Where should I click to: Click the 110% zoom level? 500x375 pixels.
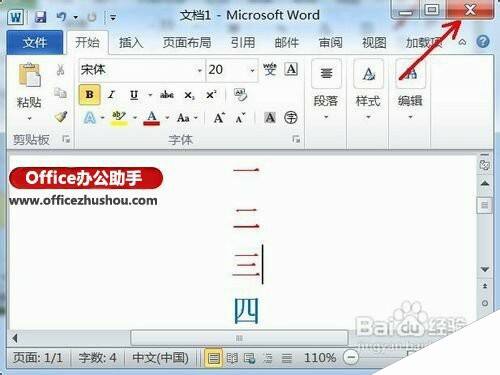click(x=320, y=358)
